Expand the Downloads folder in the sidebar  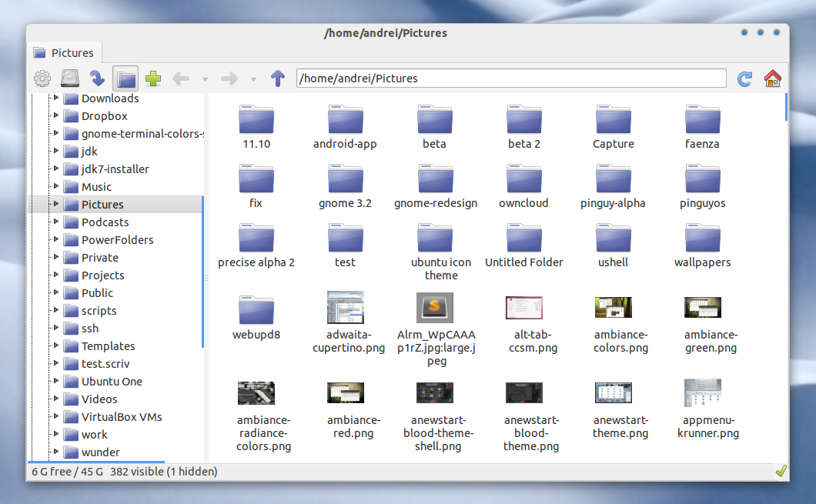click(55, 98)
